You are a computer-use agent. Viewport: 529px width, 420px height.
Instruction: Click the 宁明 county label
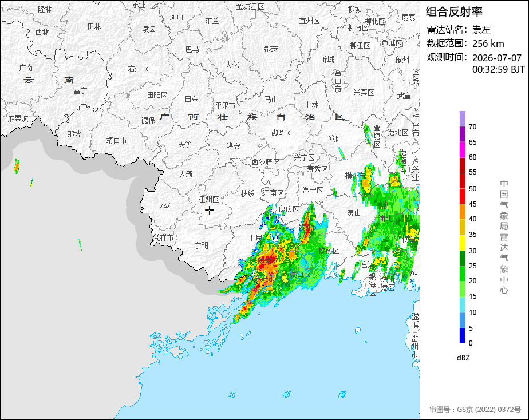202,245
